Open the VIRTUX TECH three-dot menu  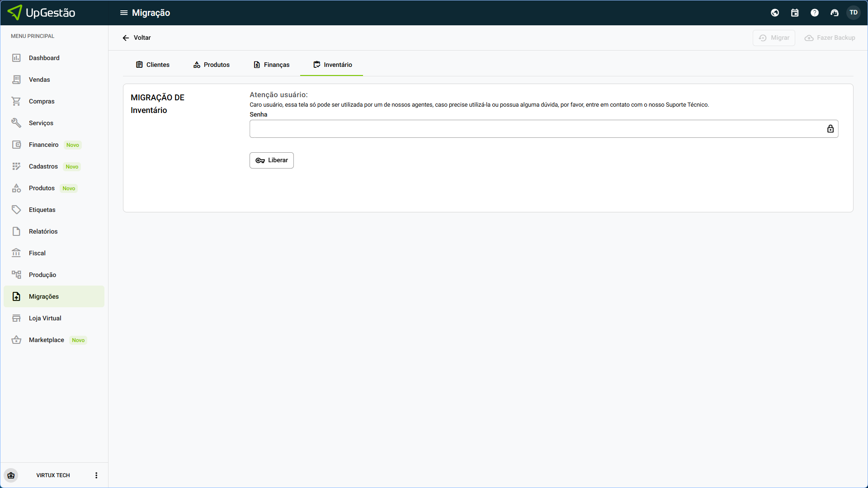[x=96, y=475]
